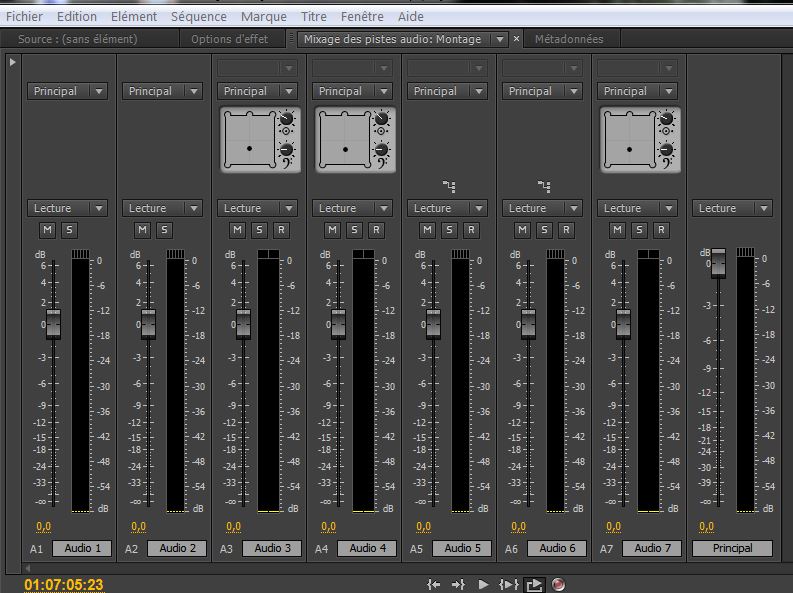
Task: Mute the Audio 1 track
Action: pos(47,230)
